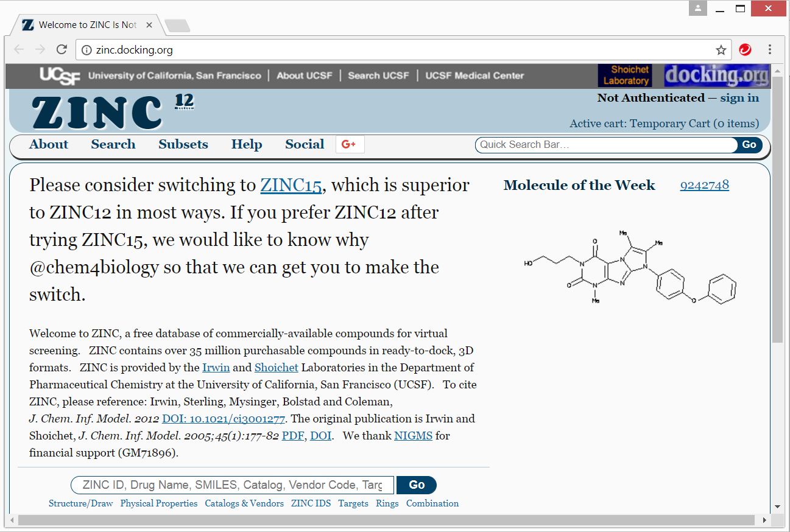Open the PDF link
The height and width of the screenshot is (532, 790).
tap(293, 436)
